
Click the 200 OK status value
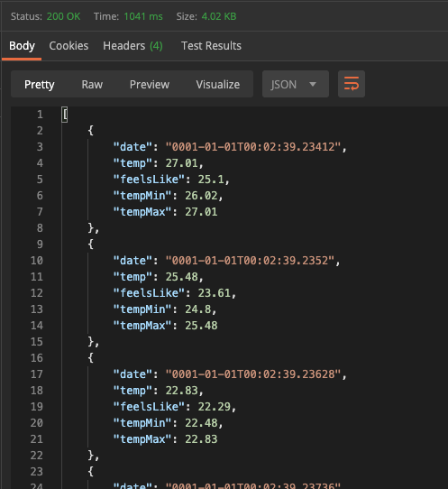click(64, 16)
